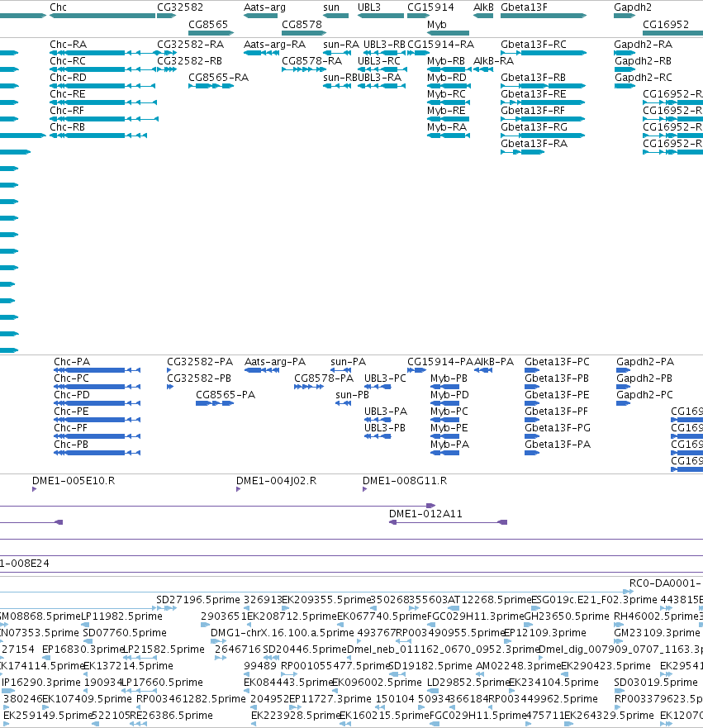This screenshot has height=728, width=703.
Task: Click the Gbeta13F-RC transcript label
Action: tap(534, 45)
